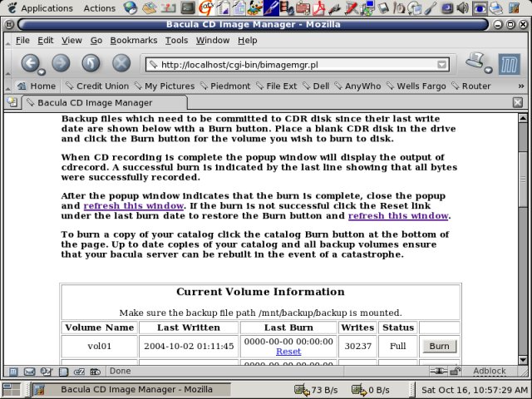This screenshot has width=532, height=399.
Task: Open the Bookmarks menu
Action: [x=134, y=41]
